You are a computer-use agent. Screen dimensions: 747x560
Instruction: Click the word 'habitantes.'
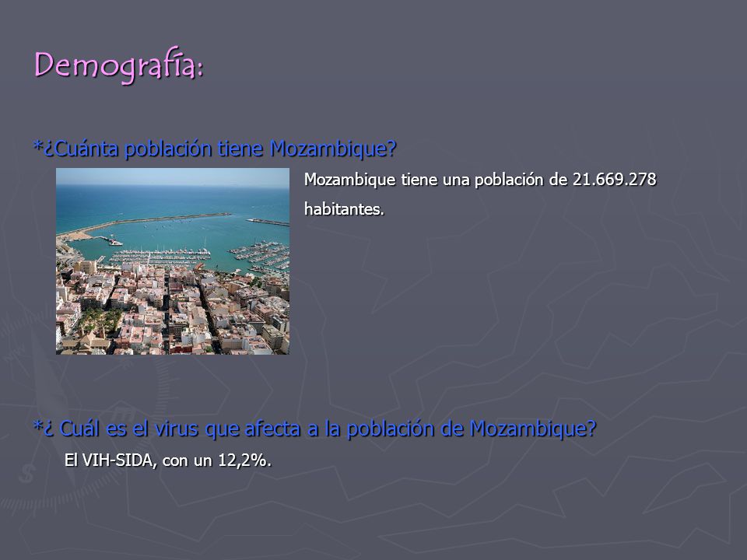click(344, 208)
